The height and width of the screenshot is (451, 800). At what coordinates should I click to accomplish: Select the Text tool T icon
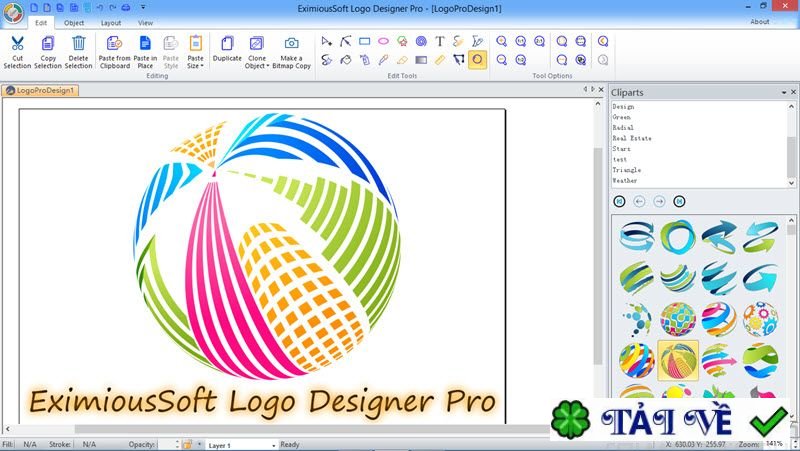[x=440, y=41]
